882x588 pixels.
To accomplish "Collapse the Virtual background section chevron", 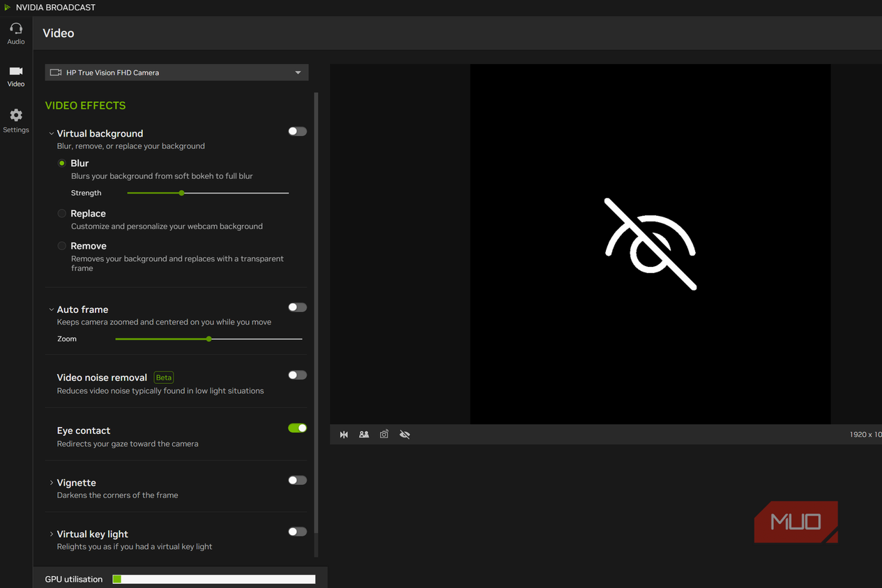I will 51,134.
